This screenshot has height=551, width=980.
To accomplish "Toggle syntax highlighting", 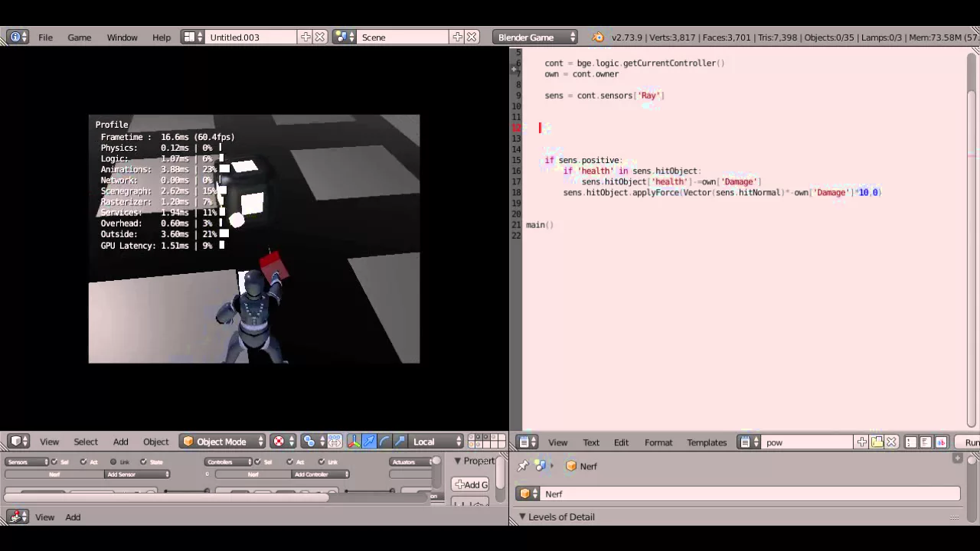I will [x=941, y=442].
